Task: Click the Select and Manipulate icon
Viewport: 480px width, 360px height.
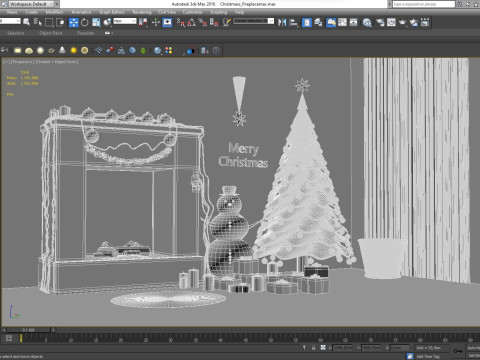Action: click(x=156, y=22)
